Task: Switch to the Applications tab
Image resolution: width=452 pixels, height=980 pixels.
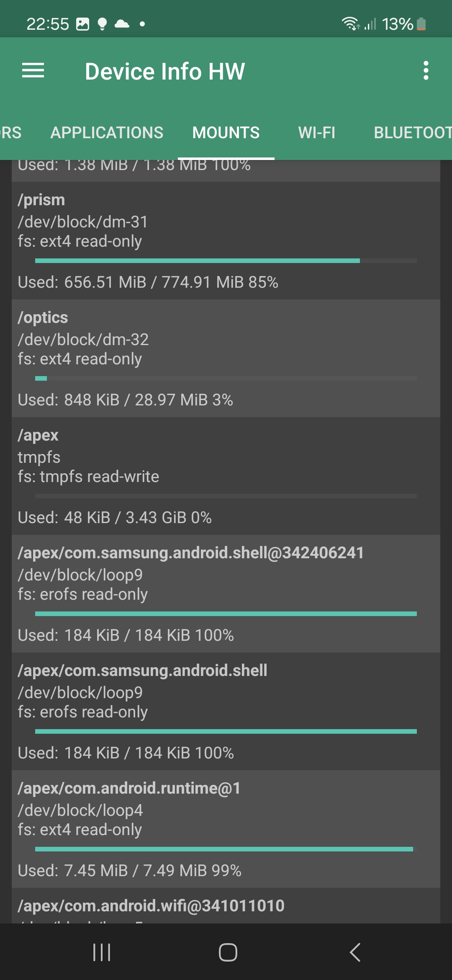Action: (107, 133)
